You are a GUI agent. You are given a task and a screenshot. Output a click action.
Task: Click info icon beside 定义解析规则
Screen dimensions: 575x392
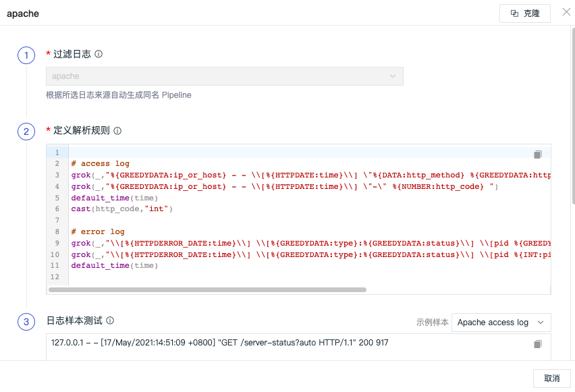117,130
